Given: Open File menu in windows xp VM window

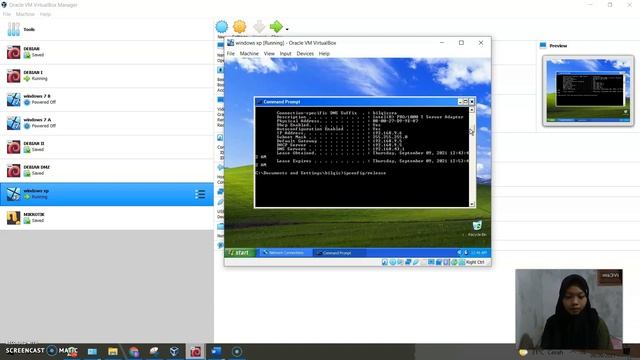Looking at the screenshot, I should coord(231,53).
